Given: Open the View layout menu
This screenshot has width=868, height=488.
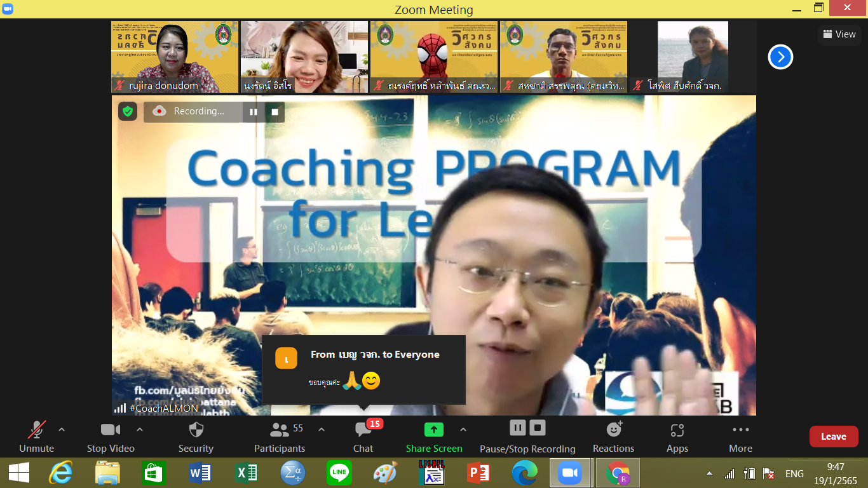Looking at the screenshot, I should pos(839,34).
